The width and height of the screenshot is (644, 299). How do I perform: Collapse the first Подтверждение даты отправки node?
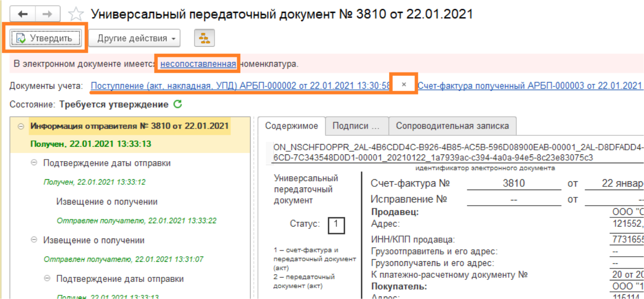(x=34, y=163)
